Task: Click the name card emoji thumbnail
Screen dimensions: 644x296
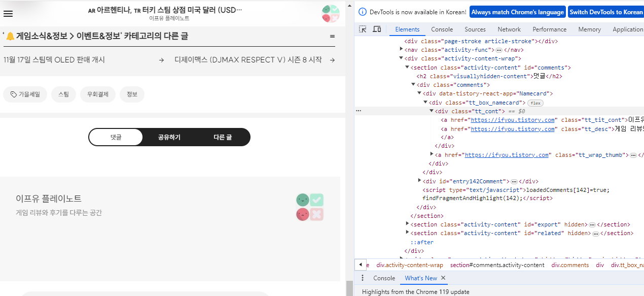Action: tap(310, 207)
